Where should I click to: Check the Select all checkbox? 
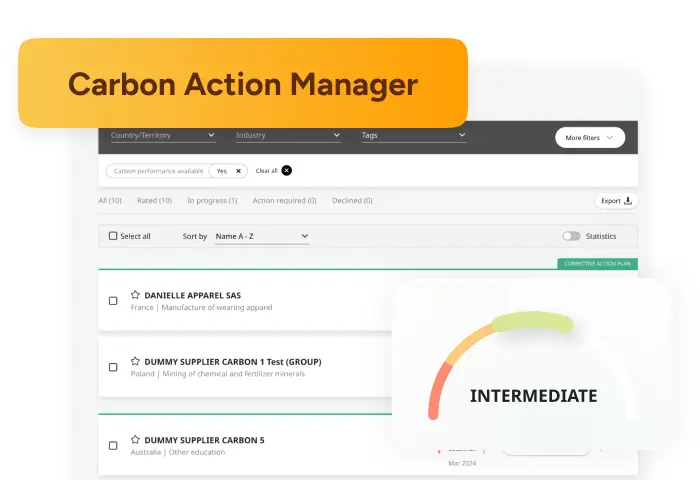pos(113,236)
